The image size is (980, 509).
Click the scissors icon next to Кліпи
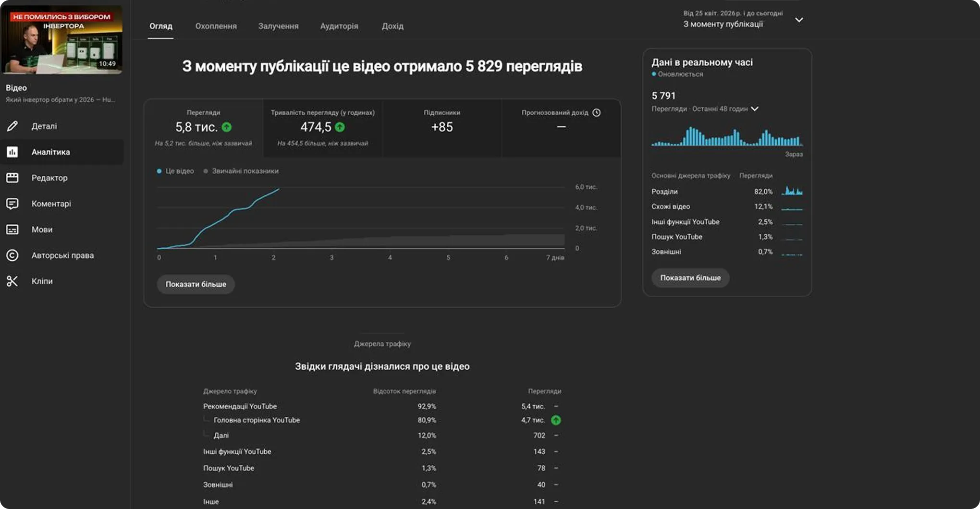(12, 281)
